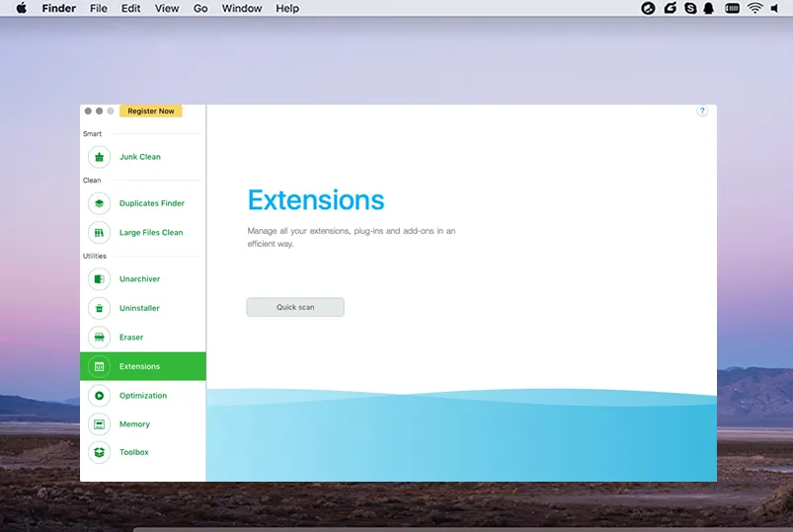Click the Register Now button

point(151,112)
